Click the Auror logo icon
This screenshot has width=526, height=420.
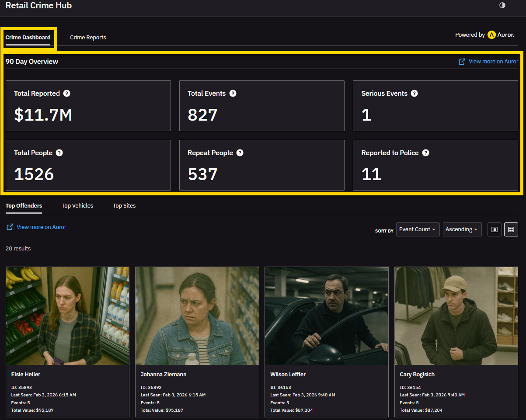coord(491,35)
